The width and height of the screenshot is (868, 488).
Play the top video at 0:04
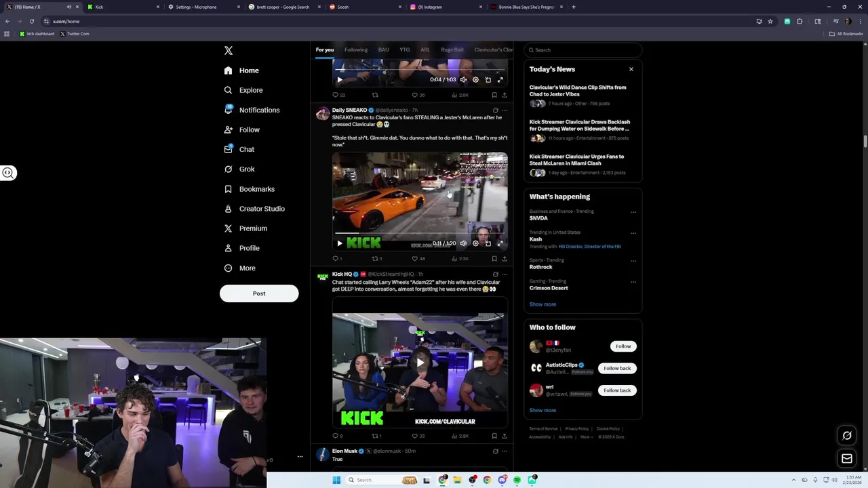pyautogui.click(x=340, y=80)
